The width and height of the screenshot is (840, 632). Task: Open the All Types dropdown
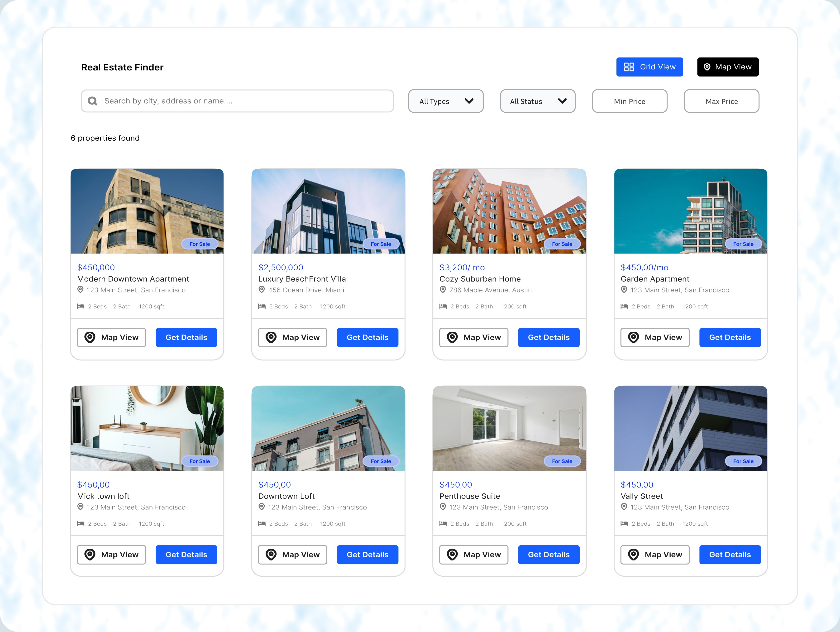click(x=445, y=101)
